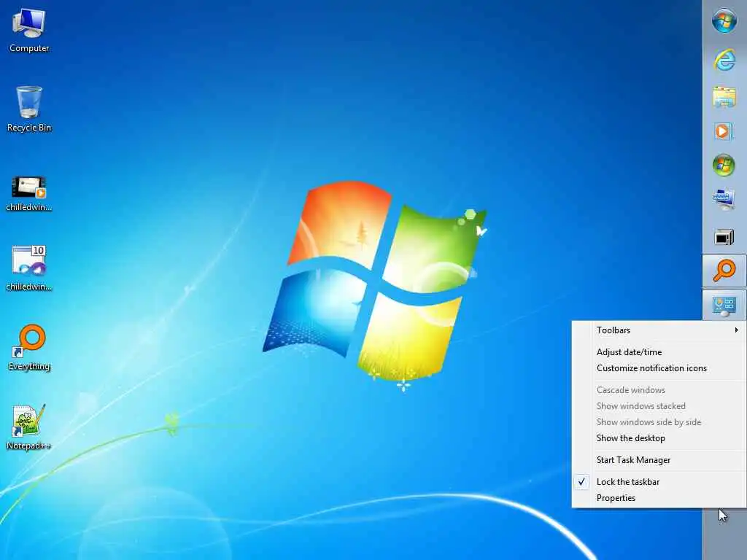Select the Recycle Bin desktop icon
The image size is (747, 560).
click(x=29, y=109)
